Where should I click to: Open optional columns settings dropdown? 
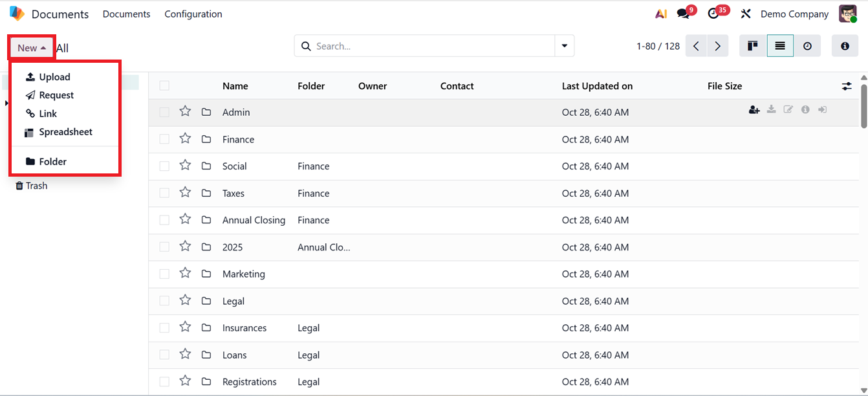pyautogui.click(x=847, y=86)
